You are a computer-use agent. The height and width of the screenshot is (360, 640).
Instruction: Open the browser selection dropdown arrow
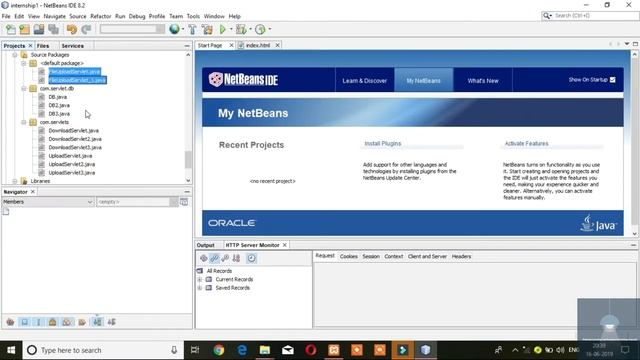(182, 29)
